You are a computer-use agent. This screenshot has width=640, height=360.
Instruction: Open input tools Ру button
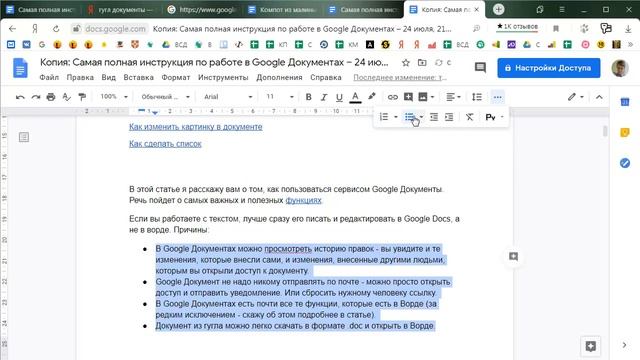point(490,117)
